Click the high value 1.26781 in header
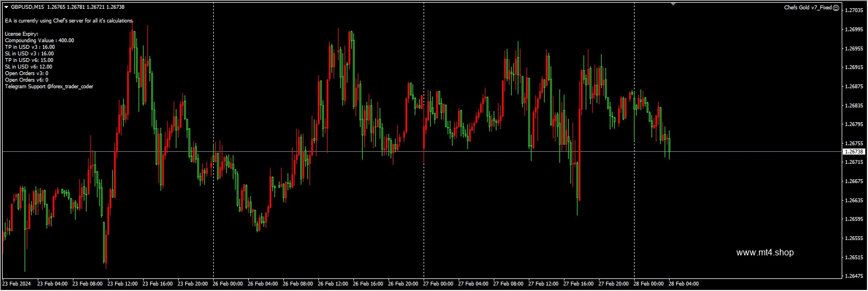The width and height of the screenshot is (868, 291). [76, 7]
